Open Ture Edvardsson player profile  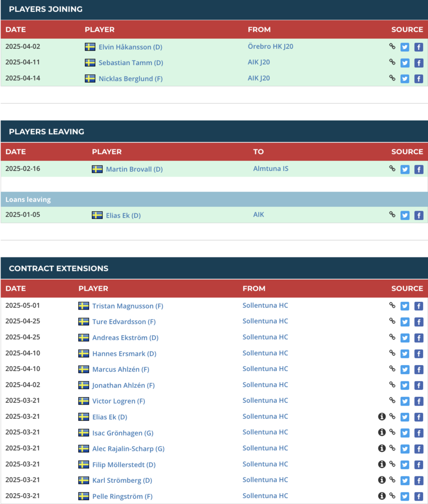[123, 322]
